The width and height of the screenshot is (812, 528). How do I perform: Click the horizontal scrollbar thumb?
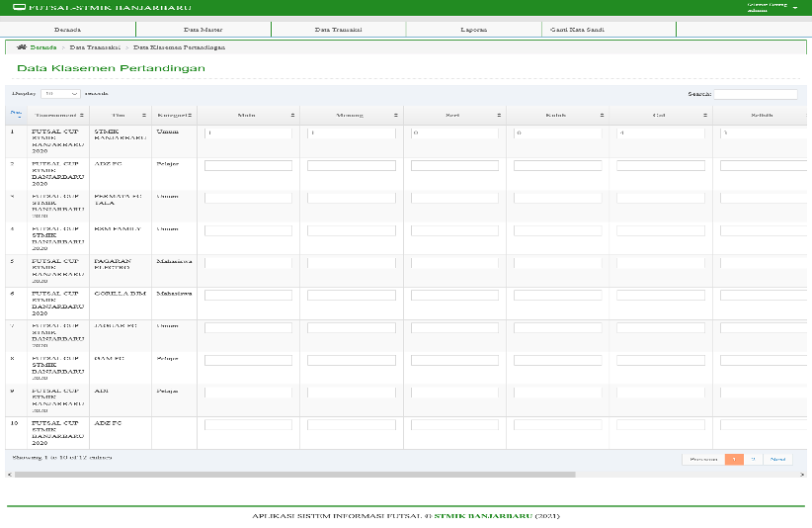(294, 474)
